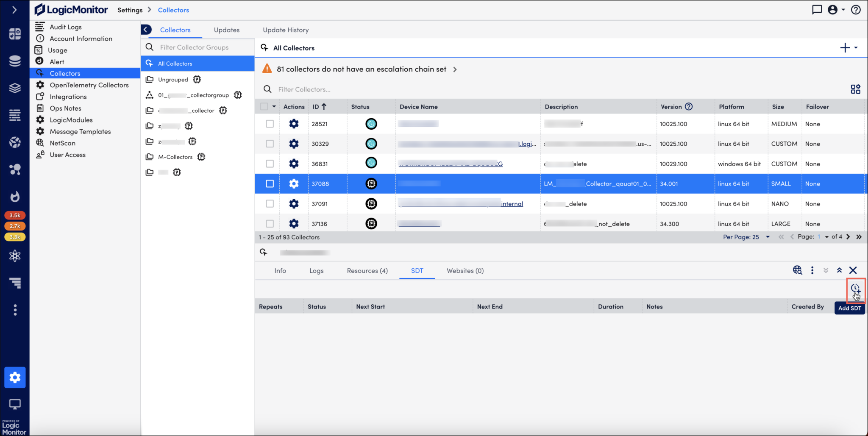The width and height of the screenshot is (868, 436).
Task: Check the checkbox for collector row 28521
Action: click(x=270, y=124)
